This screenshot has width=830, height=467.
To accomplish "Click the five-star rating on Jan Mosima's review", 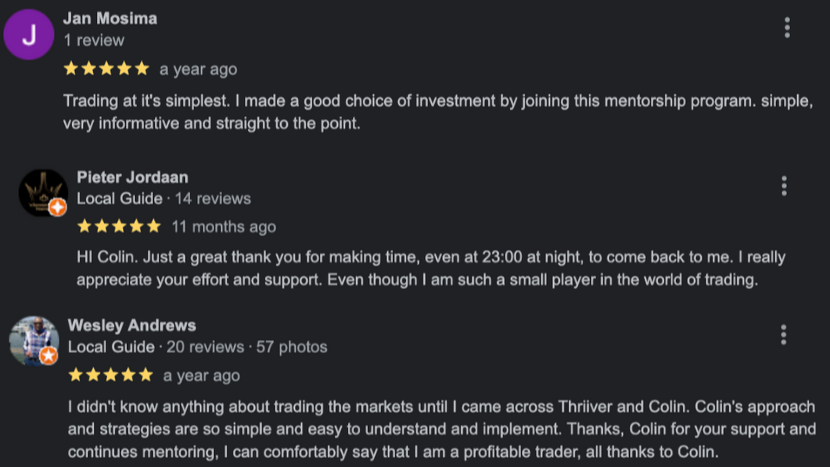I will [x=106, y=69].
